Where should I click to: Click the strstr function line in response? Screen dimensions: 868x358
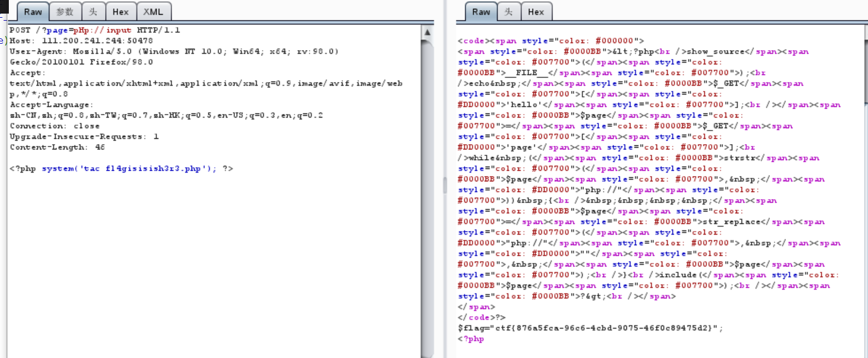(x=639, y=158)
